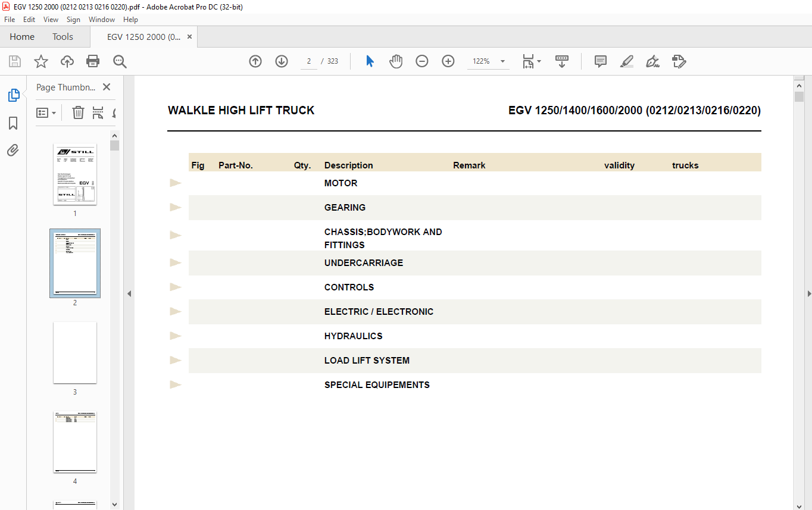The image size is (812, 510).
Task: Select the Highlight text tool
Action: coord(626,61)
